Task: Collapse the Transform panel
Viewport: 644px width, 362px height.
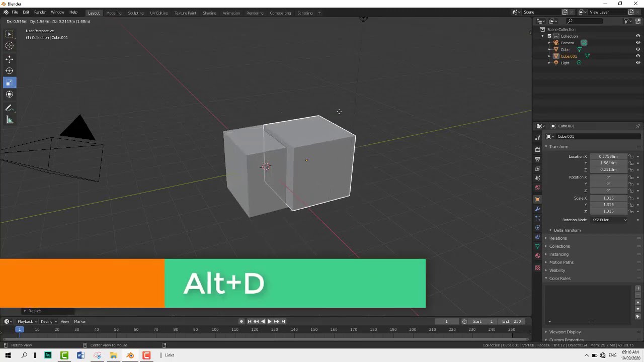Action: (558, 147)
